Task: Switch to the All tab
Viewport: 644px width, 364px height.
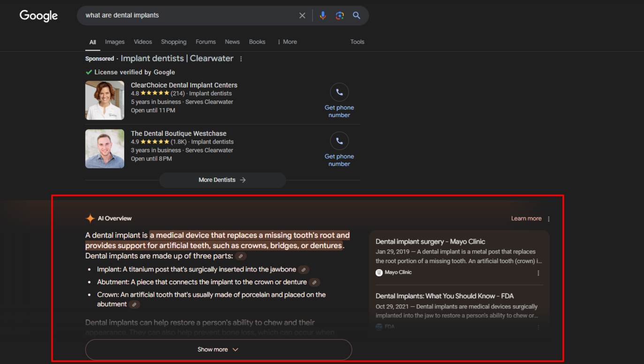Action: (x=93, y=42)
